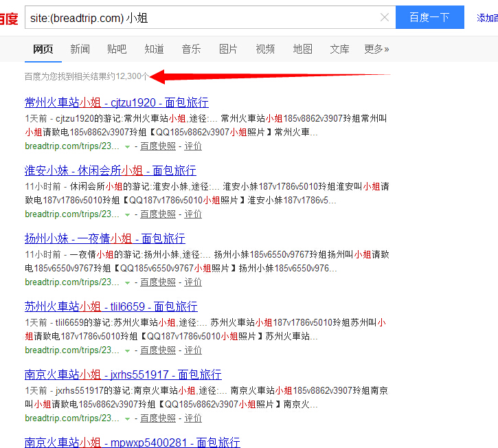Viewport: 498px width, 448px height.
Task: Open 百度快照 for 扬州小妹 result
Action: pos(158,282)
